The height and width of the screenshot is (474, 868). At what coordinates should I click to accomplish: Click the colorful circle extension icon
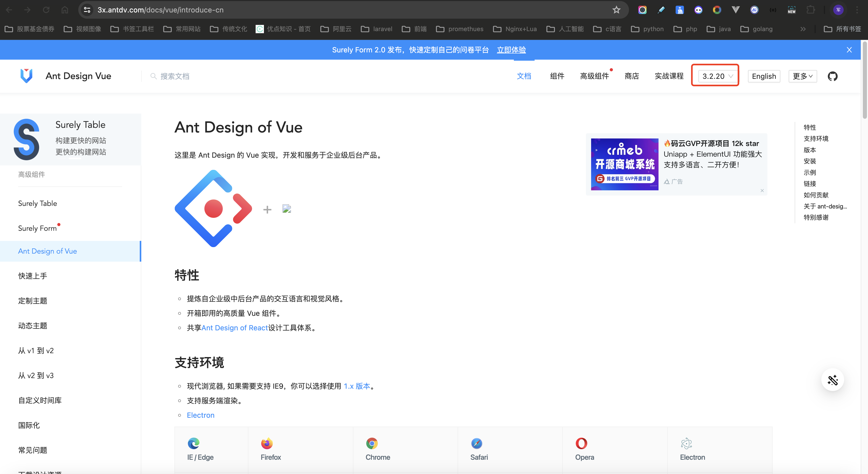pyautogui.click(x=717, y=10)
